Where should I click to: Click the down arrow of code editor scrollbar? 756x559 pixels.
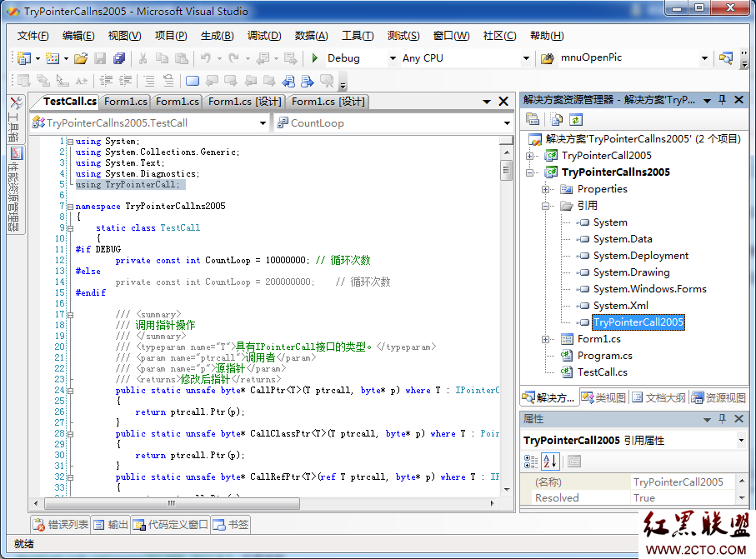[506, 490]
